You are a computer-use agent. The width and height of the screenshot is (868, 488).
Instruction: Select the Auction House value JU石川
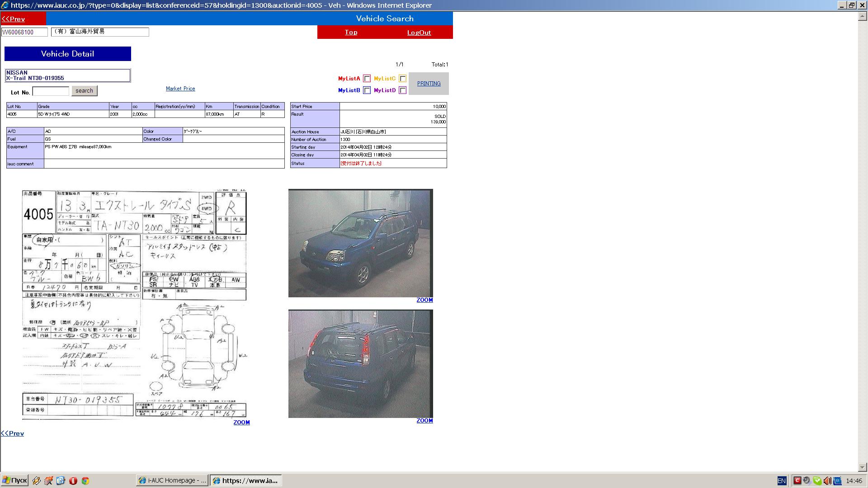pos(393,132)
